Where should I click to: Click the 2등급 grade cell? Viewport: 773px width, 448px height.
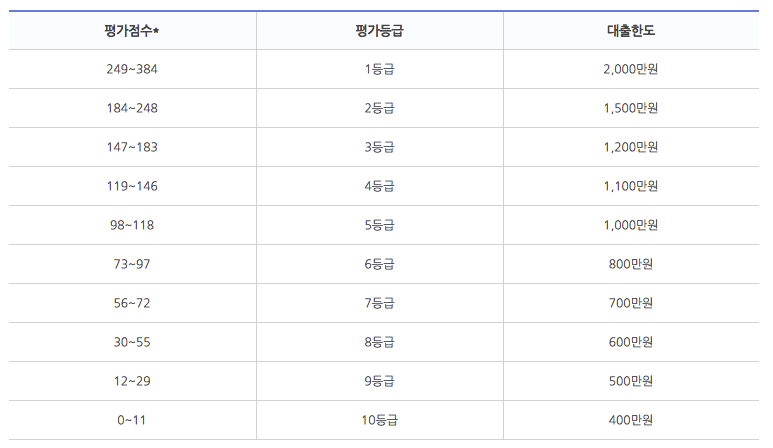[379, 108]
